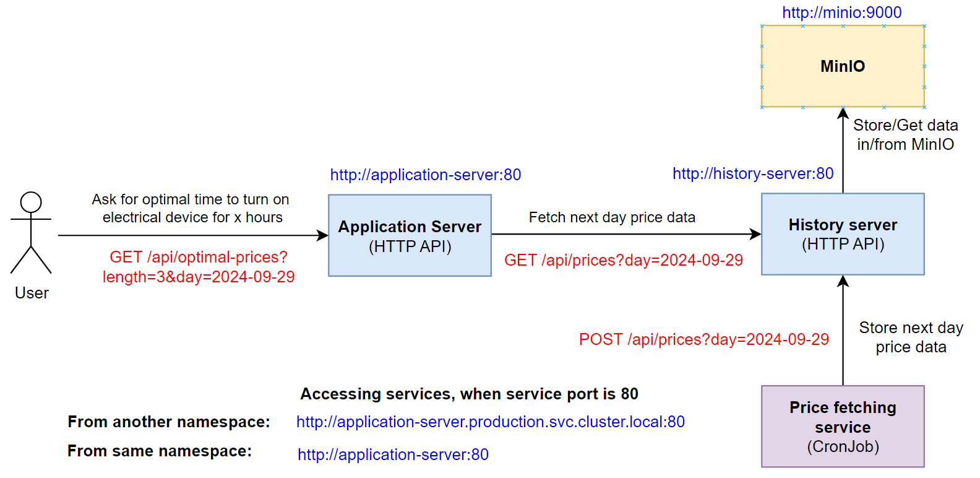Click the 'Store/Get data in/from MinIO' label
This screenshot has height=478, width=980.
906,135
